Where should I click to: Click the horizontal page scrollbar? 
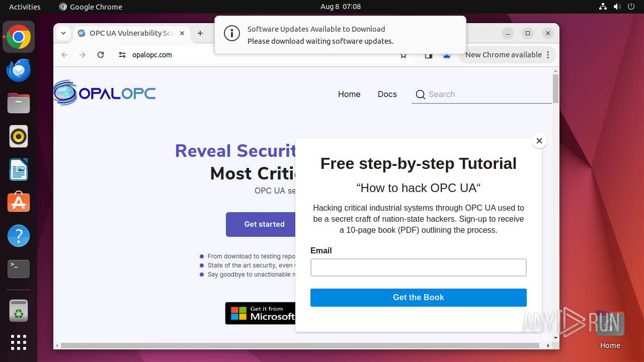click(300, 346)
